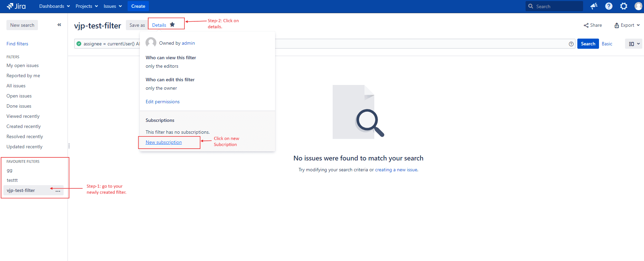The image size is (644, 261).
Task: Click the FILTERS section label
Action: [x=13, y=57]
